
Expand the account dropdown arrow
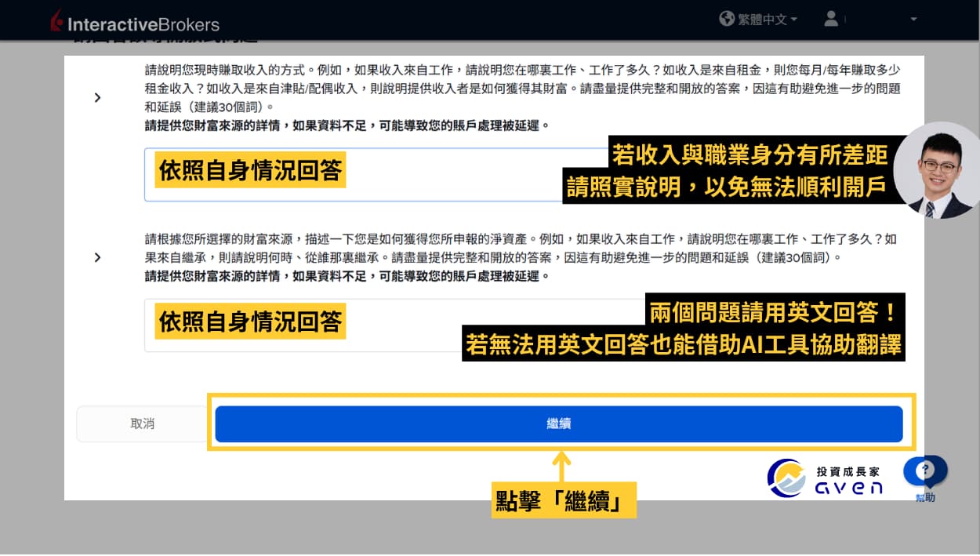click(x=913, y=20)
